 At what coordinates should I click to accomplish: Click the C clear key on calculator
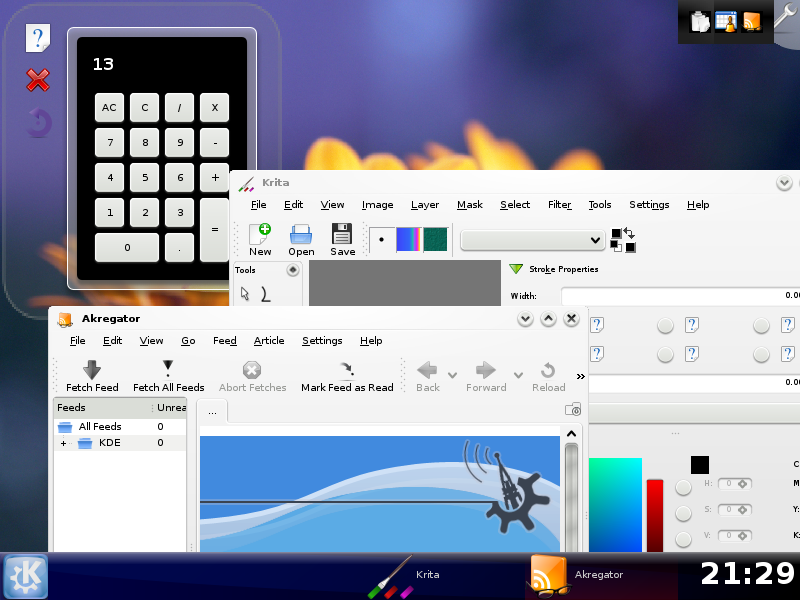[144, 108]
